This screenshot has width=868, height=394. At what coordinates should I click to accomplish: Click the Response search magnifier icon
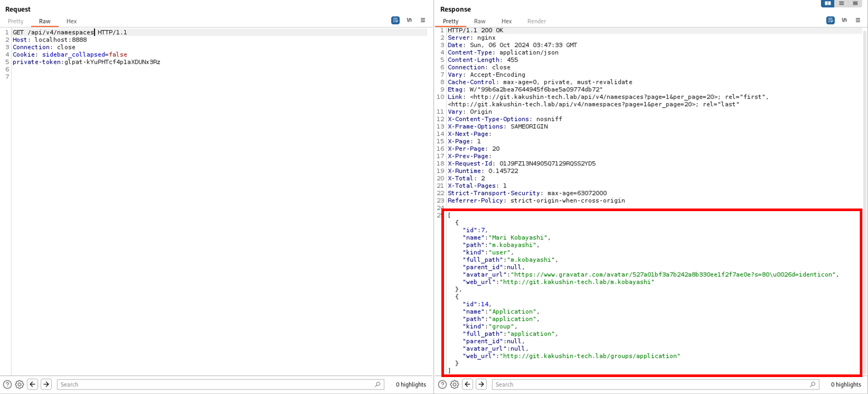[812, 384]
